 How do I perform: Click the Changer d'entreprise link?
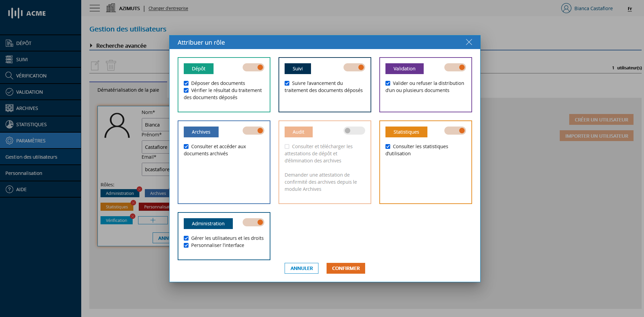pyautogui.click(x=168, y=8)
